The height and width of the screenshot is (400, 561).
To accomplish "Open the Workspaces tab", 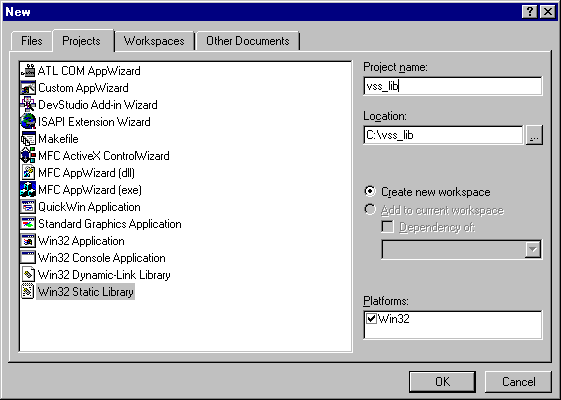I will coord(154,41).
